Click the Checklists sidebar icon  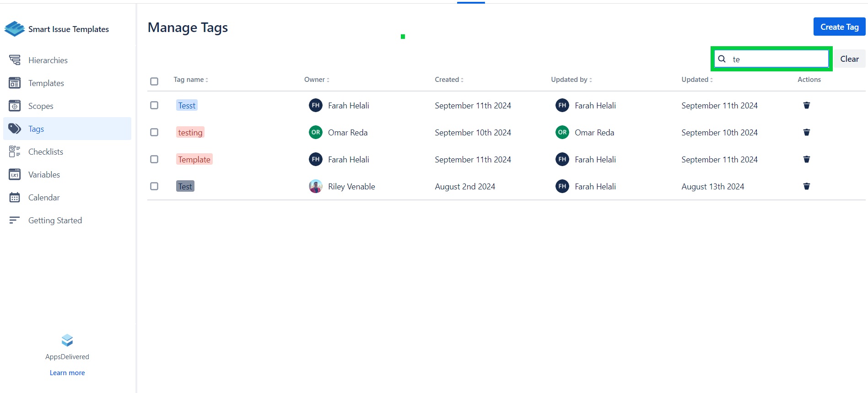15,151
